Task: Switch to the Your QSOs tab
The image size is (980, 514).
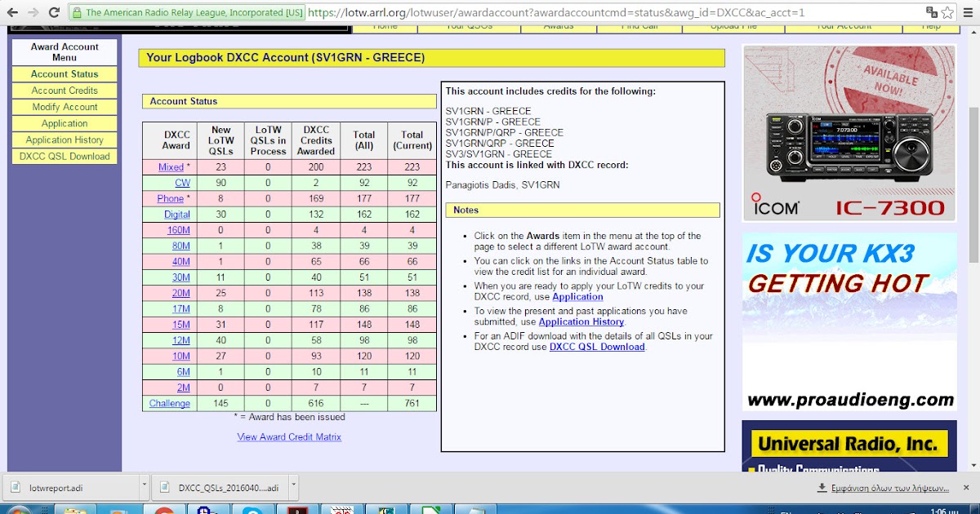Action: (x=468, y=27)
